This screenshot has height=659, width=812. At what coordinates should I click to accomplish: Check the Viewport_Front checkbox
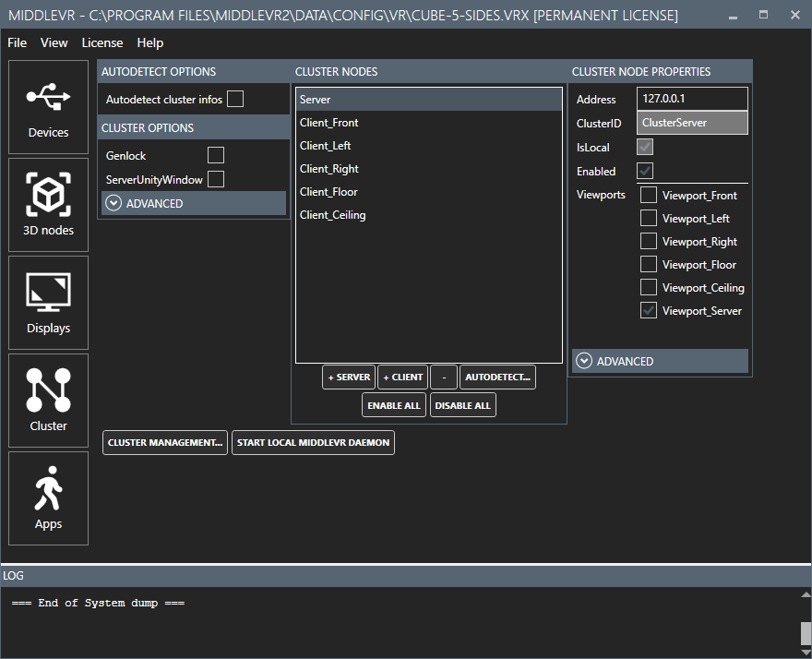[x=649, y=195]
